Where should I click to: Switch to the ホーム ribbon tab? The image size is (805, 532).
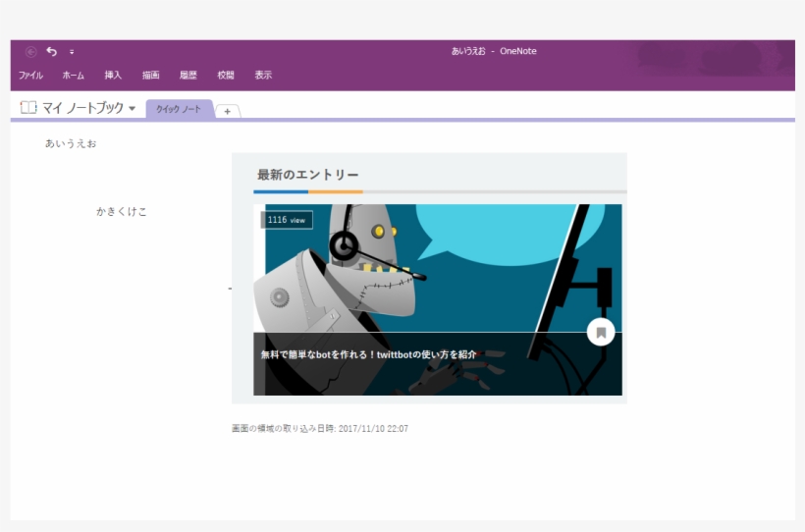point(73,75)
